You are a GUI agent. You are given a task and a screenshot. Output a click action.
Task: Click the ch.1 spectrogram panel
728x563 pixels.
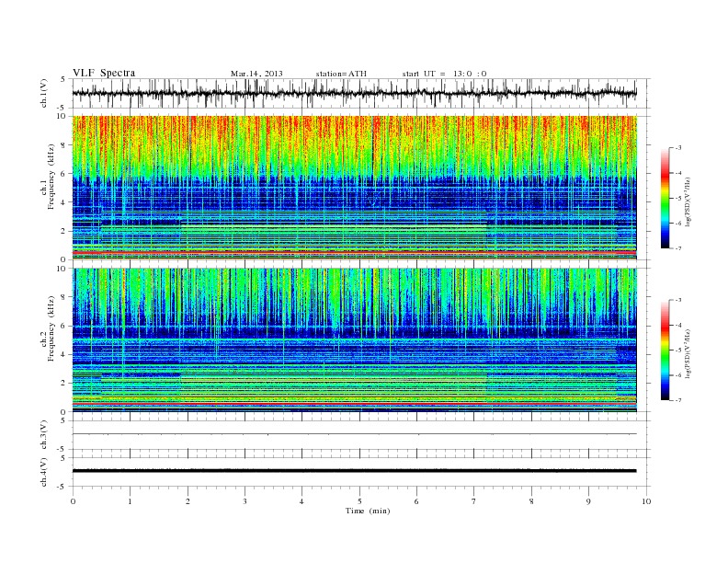(354, 188)
